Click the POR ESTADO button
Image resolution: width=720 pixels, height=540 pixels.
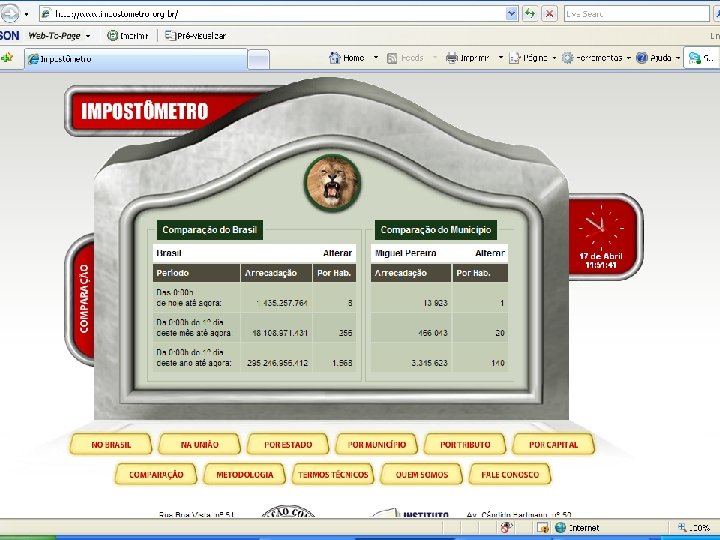(x=288, y=444)
